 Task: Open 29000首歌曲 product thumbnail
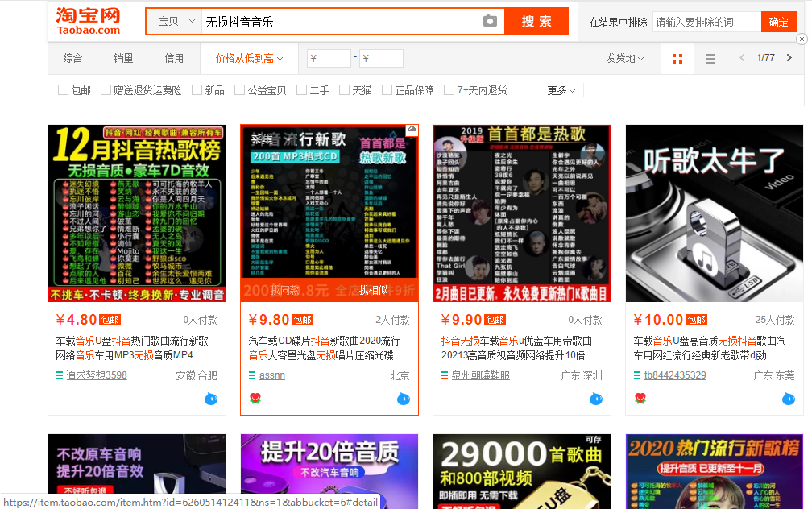(522, 471)
